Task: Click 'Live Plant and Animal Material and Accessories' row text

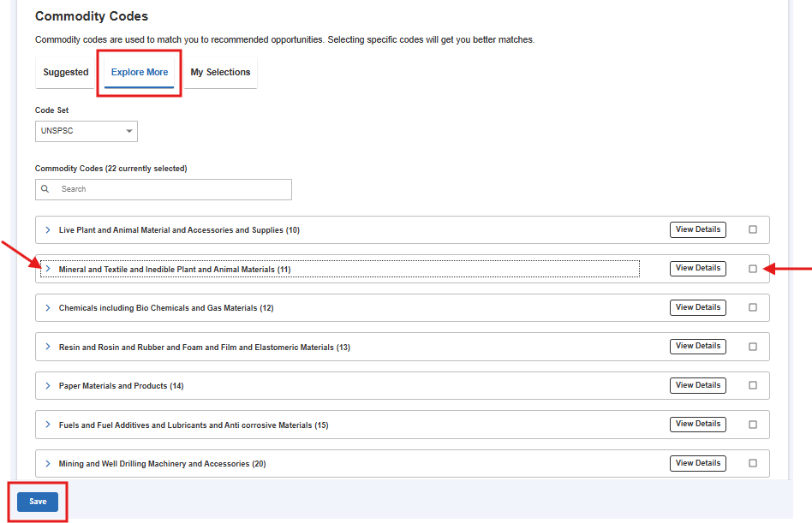Action: click(x=179, y=230)
